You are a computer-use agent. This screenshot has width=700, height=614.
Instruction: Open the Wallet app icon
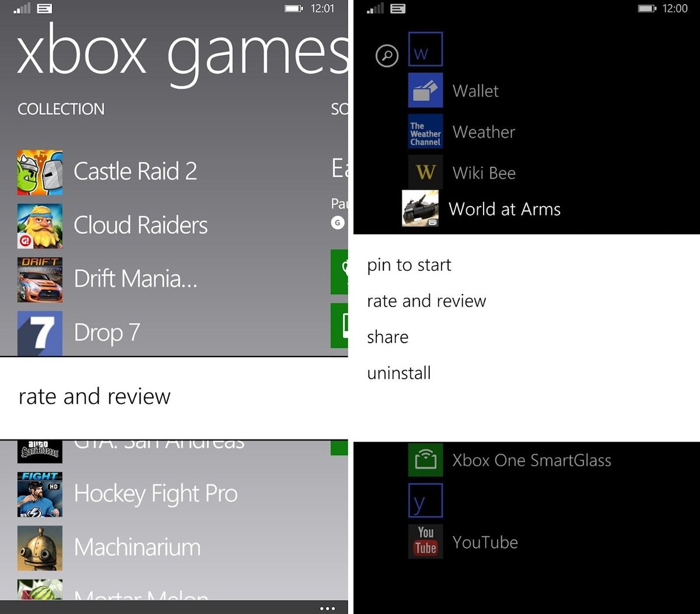coord(425,90)
